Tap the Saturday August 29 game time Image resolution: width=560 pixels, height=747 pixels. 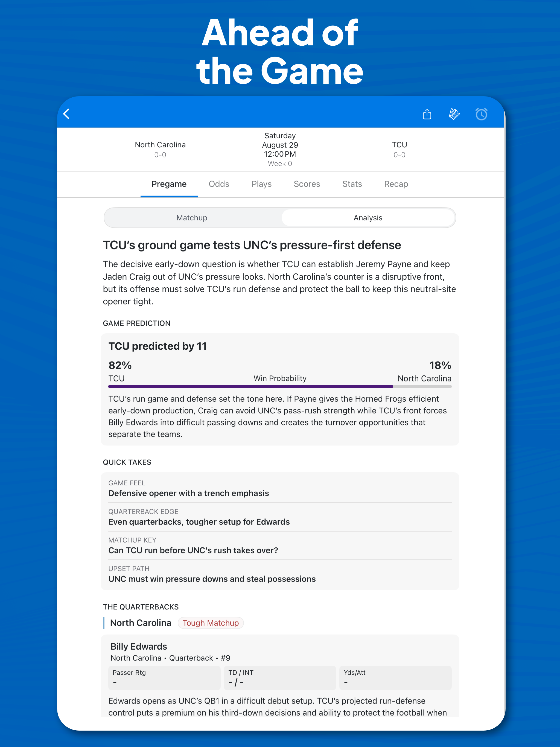(x=280, y=145)
